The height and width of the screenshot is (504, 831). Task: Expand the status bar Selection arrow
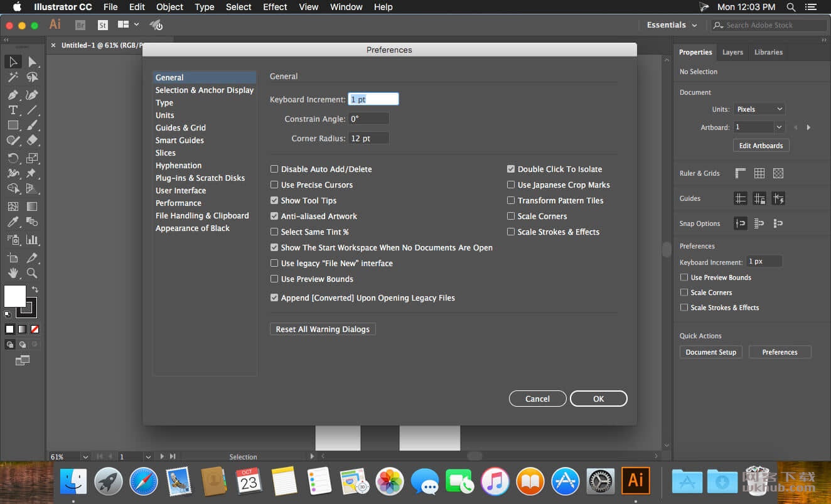click(312, 456)
